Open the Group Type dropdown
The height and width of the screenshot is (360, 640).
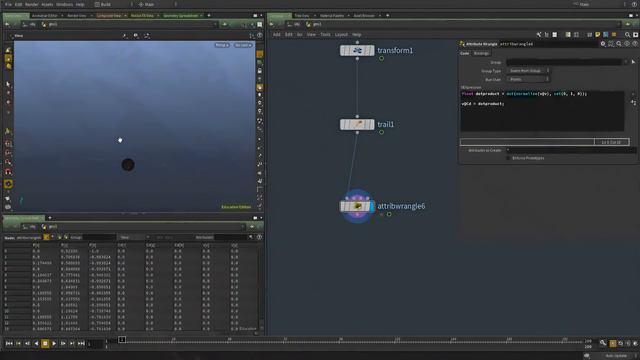pyautogui.click(x=529, y=71)
